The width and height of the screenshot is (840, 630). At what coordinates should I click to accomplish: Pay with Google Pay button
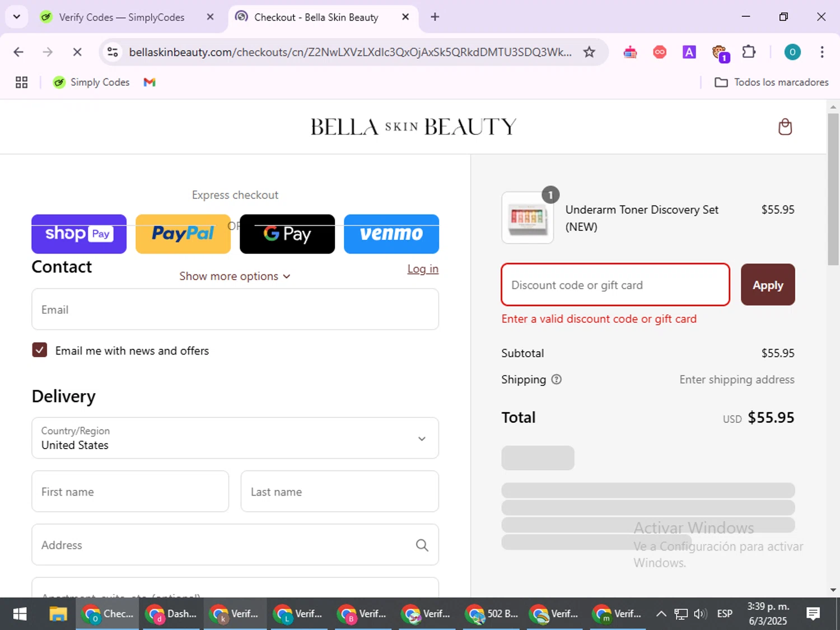(287, 234)
